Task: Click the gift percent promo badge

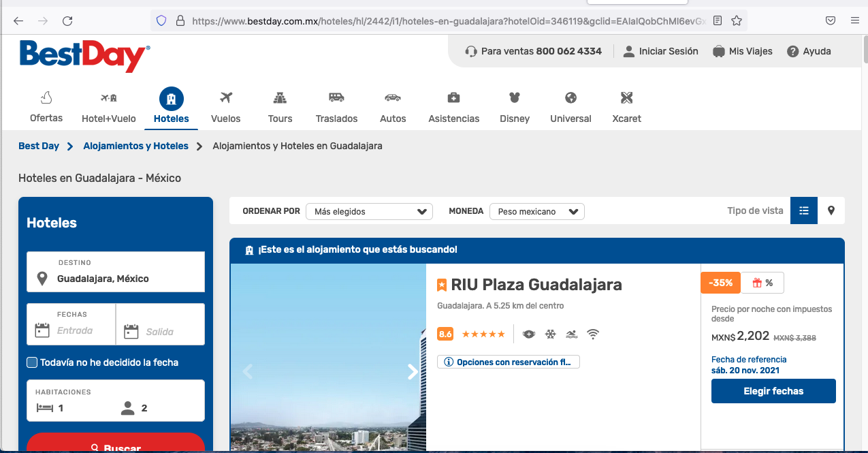Action: point(762,283)
